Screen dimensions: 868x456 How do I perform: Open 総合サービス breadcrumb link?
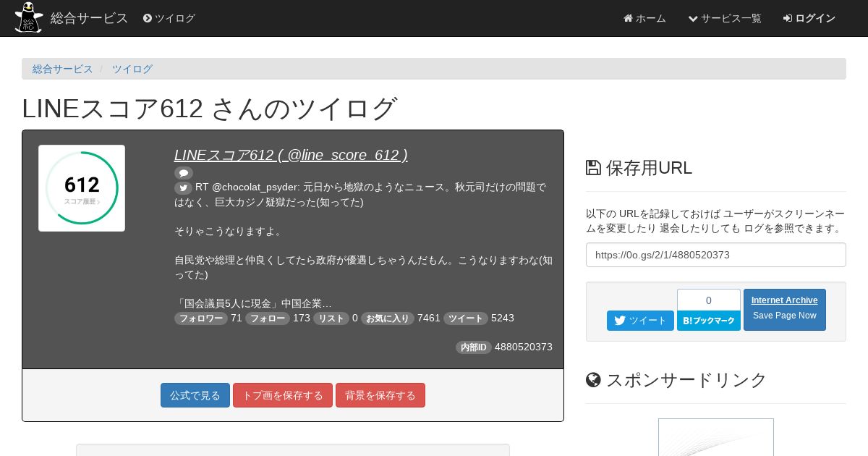pos(63,69)
